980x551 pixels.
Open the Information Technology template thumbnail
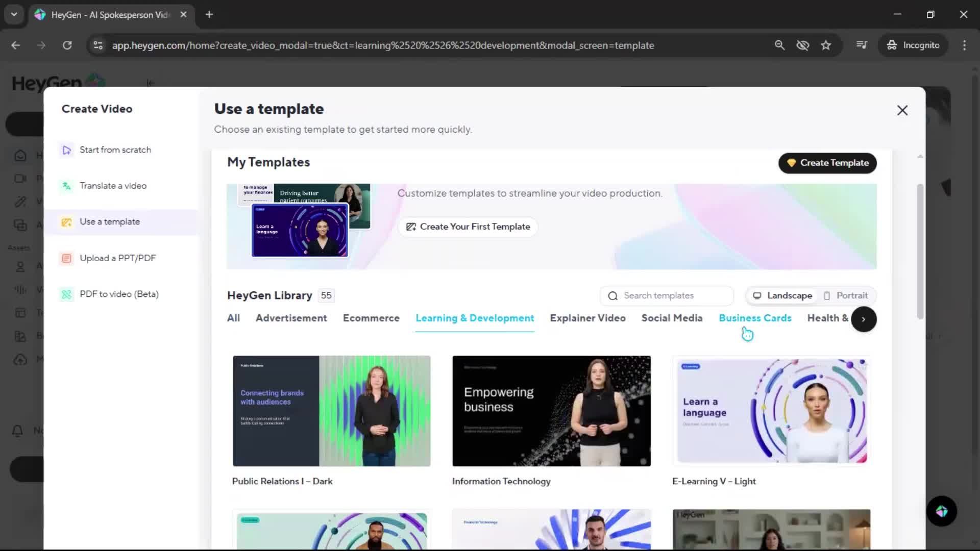[551, 411]
